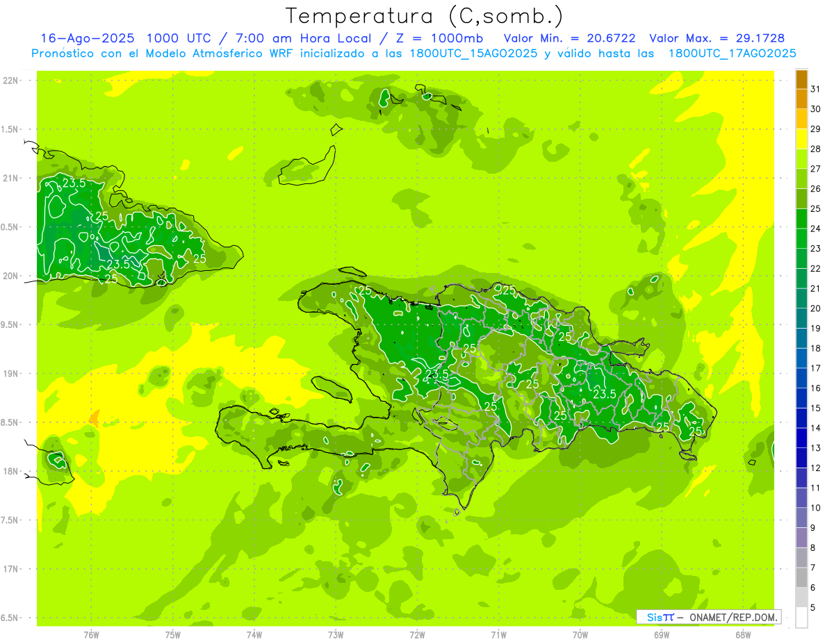The height and width of the screenshot is (644, 834).
Task: Click the '73W' longitude label
Action: click(336, 634)
